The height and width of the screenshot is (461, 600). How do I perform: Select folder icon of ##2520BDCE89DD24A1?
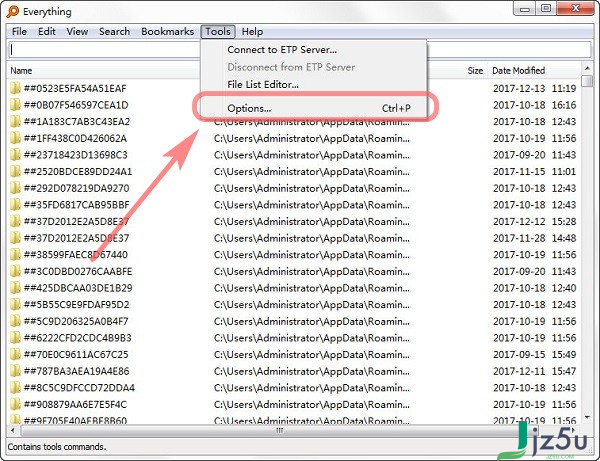(15, 171)
